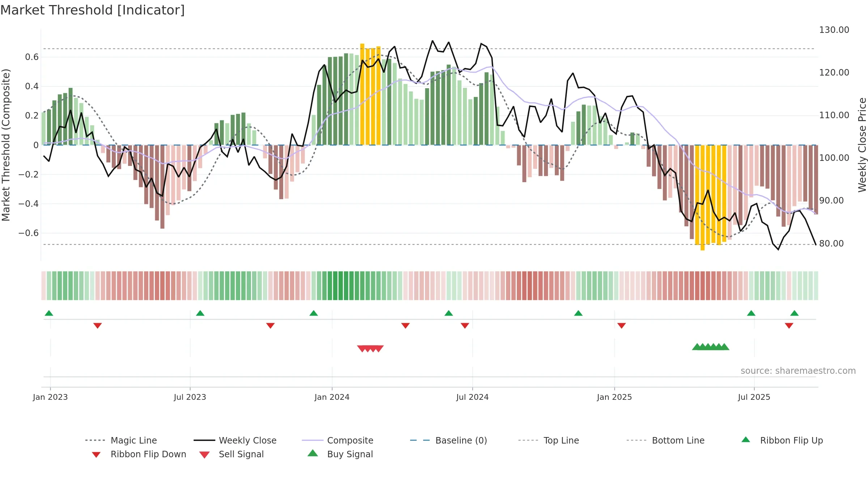Toggle the Buy Signal legend entry

pyautogui.click(x=340, y=454)
